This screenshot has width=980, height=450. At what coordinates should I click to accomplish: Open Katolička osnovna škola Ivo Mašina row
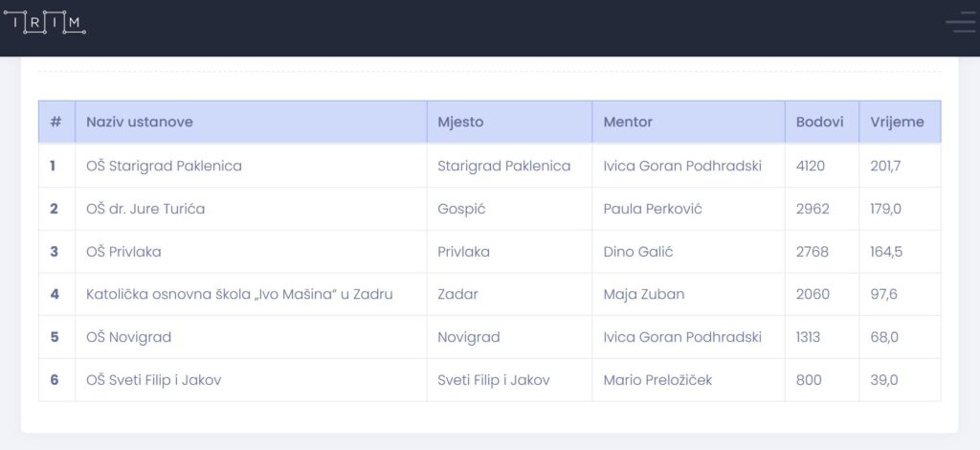(489, 294)
